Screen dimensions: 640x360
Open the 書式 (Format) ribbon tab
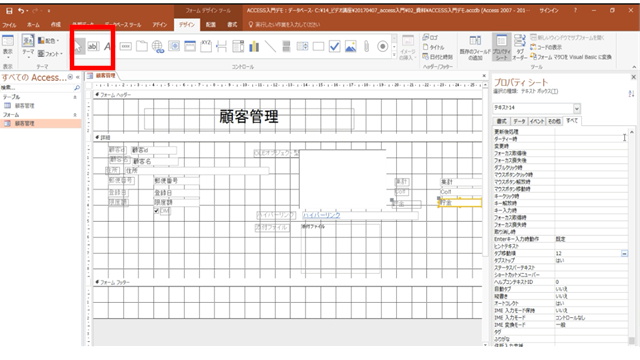point(232,25)
